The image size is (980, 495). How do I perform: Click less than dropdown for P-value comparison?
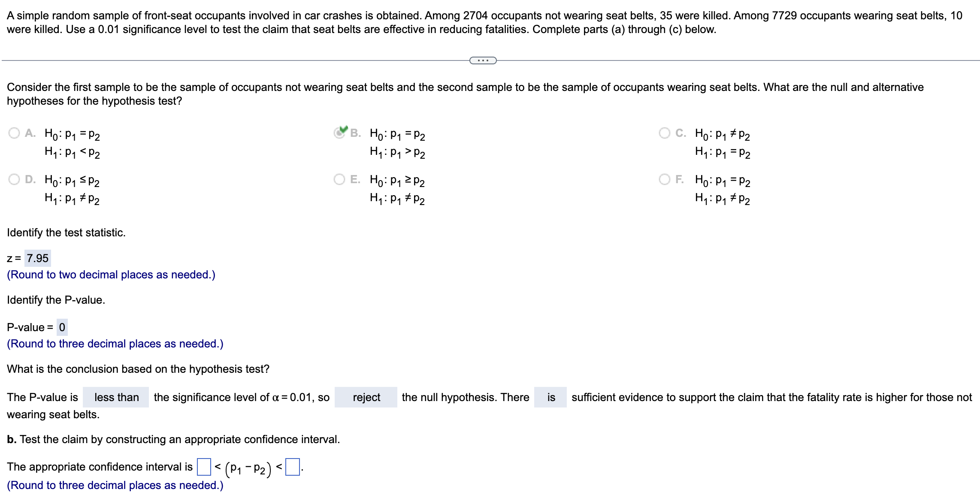[x=98, y=390]
